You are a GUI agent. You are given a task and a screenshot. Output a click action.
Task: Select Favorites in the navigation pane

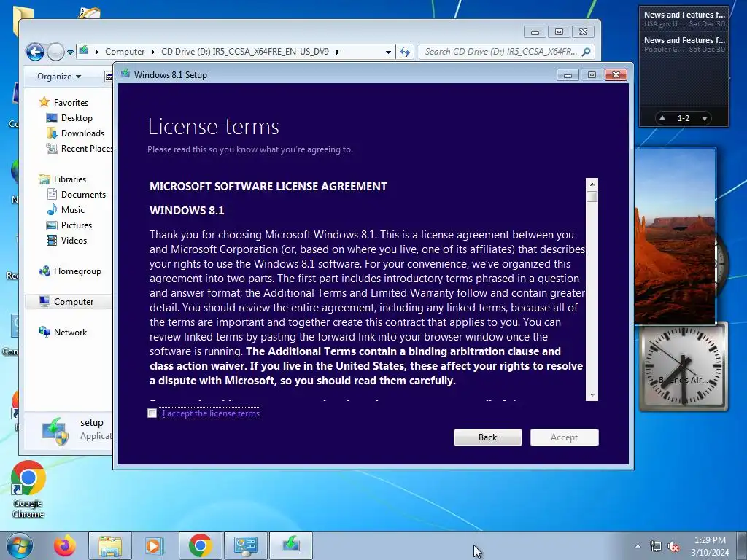(71, 102)
